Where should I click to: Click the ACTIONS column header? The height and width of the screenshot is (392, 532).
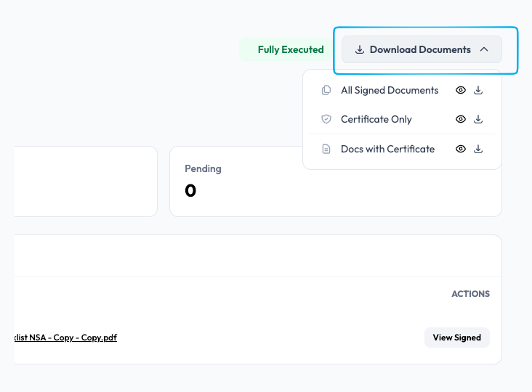click(x=470, y=294)
